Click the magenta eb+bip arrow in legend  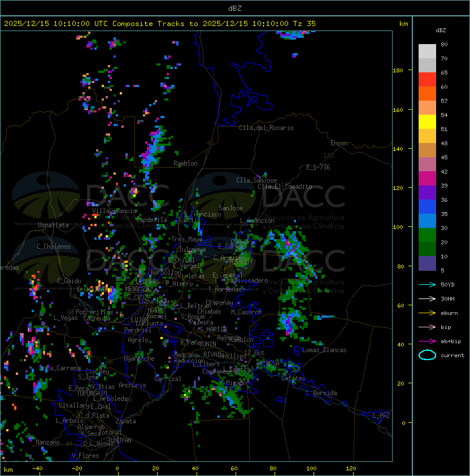click(427, 341)
